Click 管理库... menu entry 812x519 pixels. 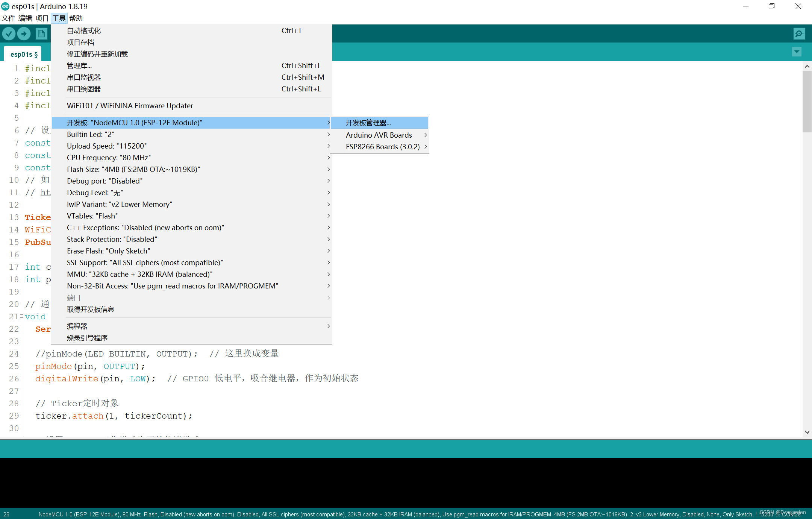pyautogui.click(x=79, y=66)
